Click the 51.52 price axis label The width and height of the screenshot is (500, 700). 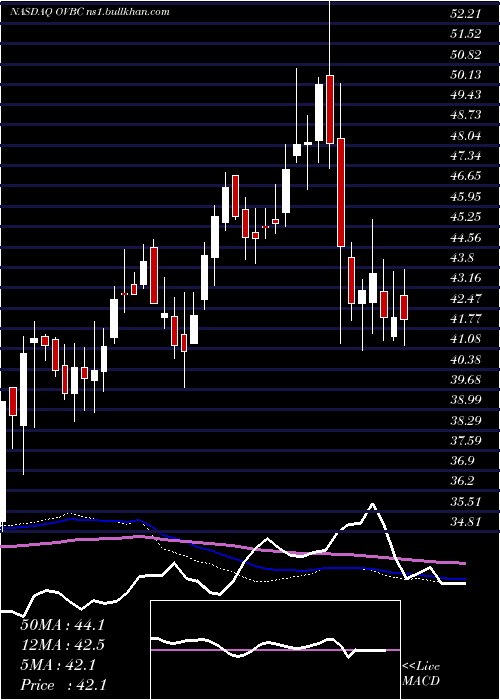[465, 34]
